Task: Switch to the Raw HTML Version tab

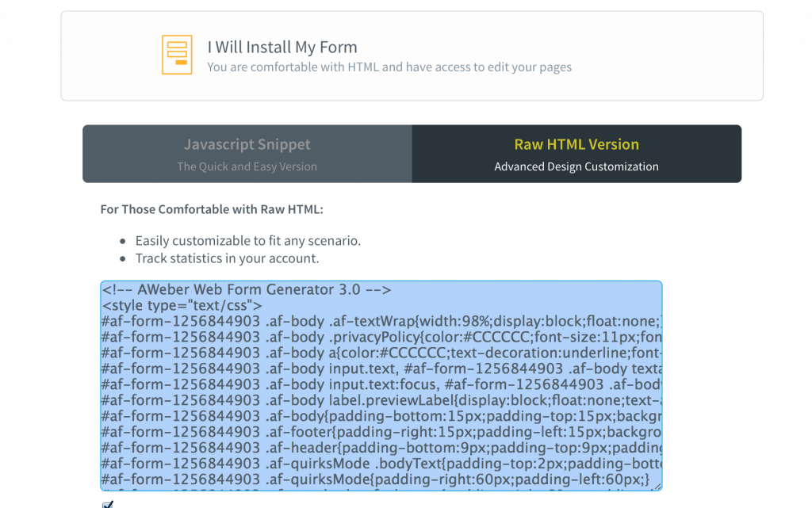Action: coord(577,154)
